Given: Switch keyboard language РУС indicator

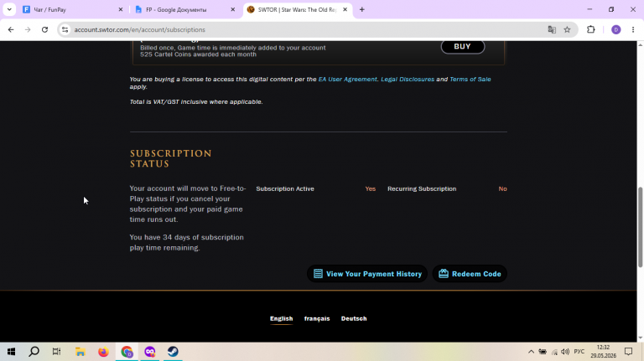Looking at the screenshot, I should tap(579, 352).
